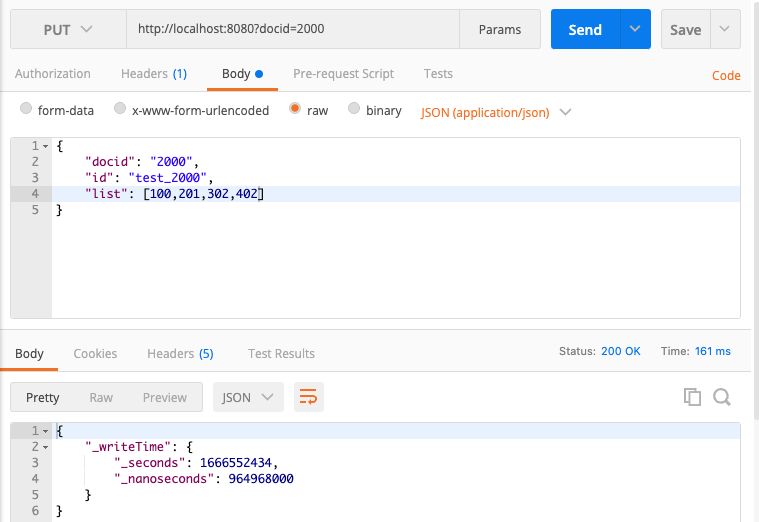Viewport: 759px width, 522px height.
Task: Select the x-www-form-urlencoded body type
Action: pos(120,108)
